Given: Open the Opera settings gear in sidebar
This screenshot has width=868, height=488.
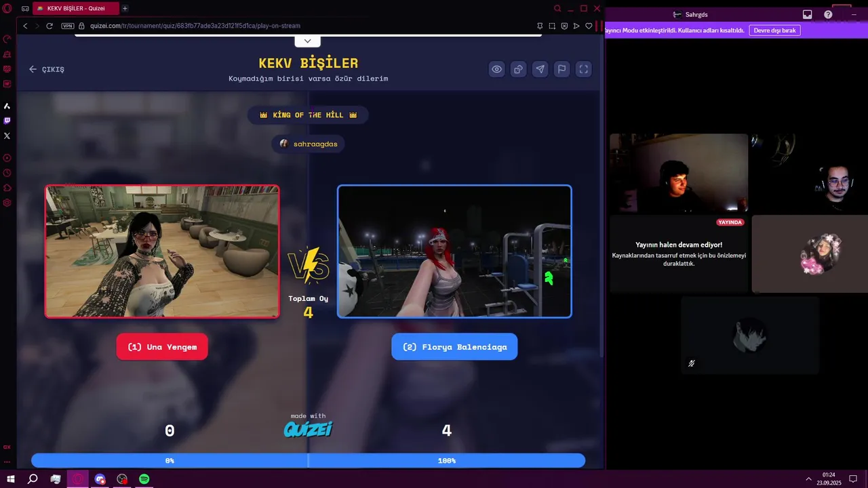Looking at the screenshot, I should (7, 203).
